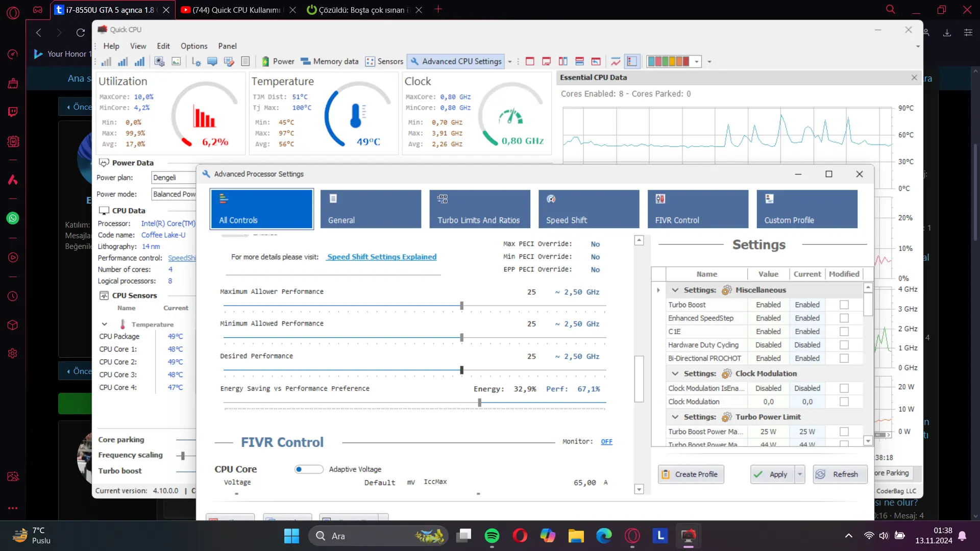Click the first bar-chart icon in toolbar
Image resolution: width=980 pixels, height=551 pixels.
[x=106, y=62]
